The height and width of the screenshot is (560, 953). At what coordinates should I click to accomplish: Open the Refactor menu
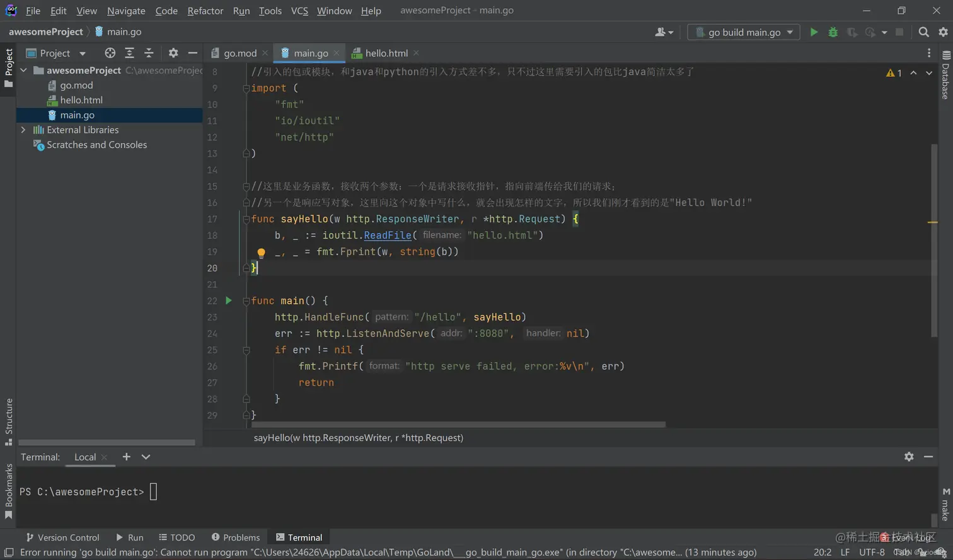tap(205, 11)
